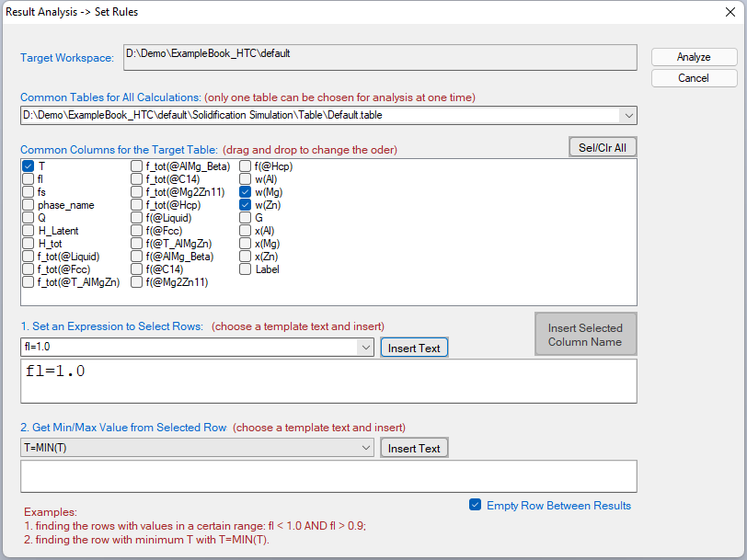Check the H_Latent column checkbox
The image size is (747, 560).
pyautogui.click(x=27, y=230)
